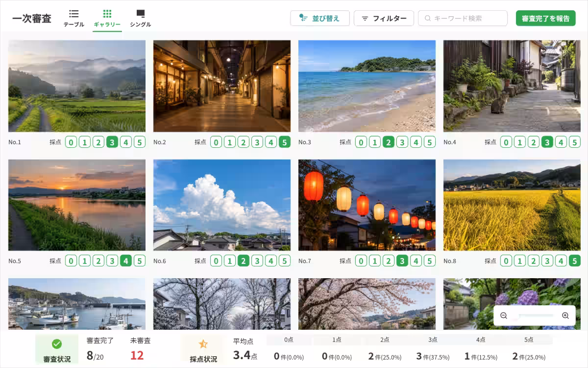Open the No.8 golden rice field photo
The width and height of the screenshot is (588, 368).
512,205
